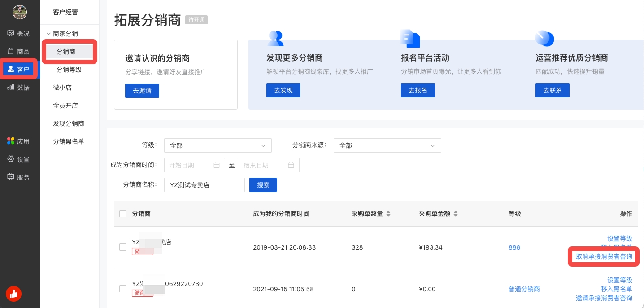The width and height of the screenshot is (644, 308).
Task: Click the 发现更多分销商 people icon
Action: pyautogui.click(x=275, y=39)
